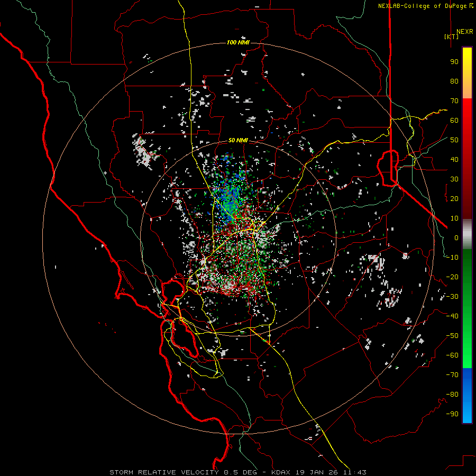Select the 50 NMI range ring label
The image size is (476, 476).
(x=239, y=140)
